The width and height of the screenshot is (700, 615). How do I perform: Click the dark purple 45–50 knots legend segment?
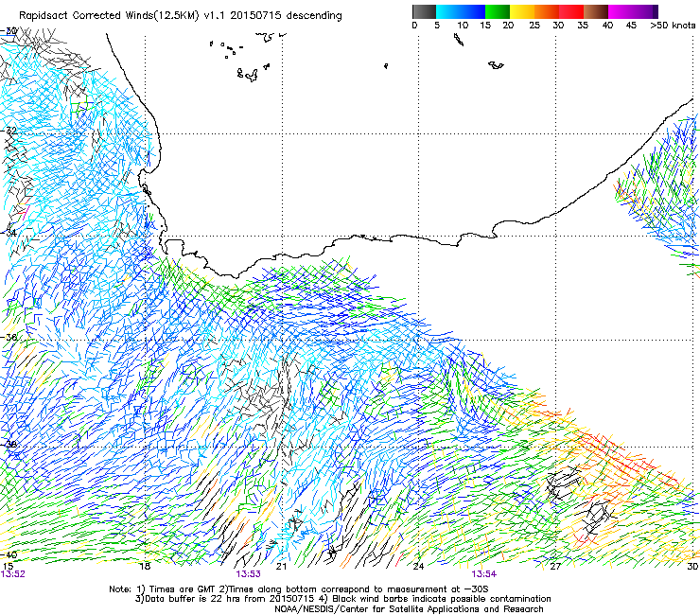(645, 11)
